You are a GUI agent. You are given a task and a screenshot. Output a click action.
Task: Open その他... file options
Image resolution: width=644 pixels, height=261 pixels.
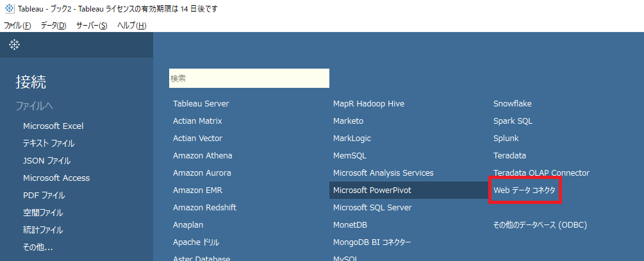(x=38, y=247)
